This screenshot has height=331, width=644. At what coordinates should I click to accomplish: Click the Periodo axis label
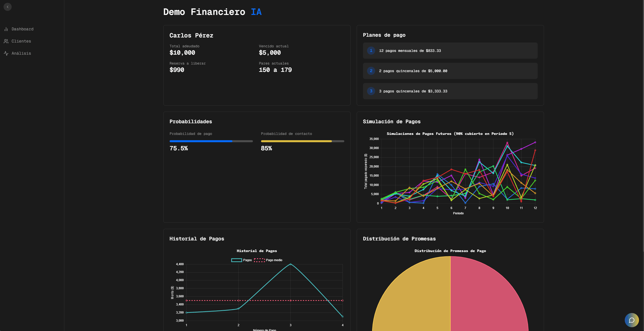tap(458, 213)
